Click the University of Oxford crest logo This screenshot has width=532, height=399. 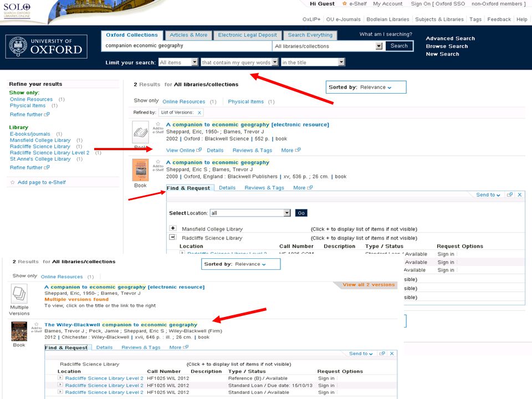click(x=18, y=47)
